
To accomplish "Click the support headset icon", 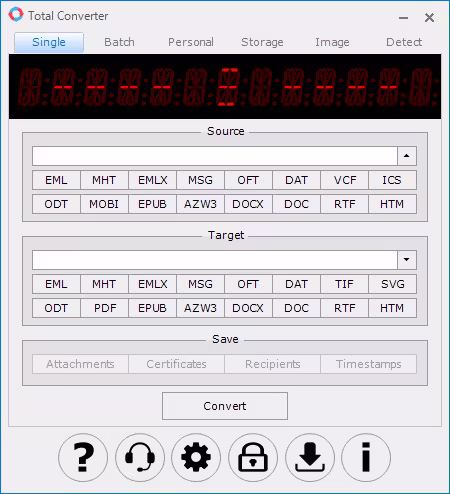I will click(140, 457).
